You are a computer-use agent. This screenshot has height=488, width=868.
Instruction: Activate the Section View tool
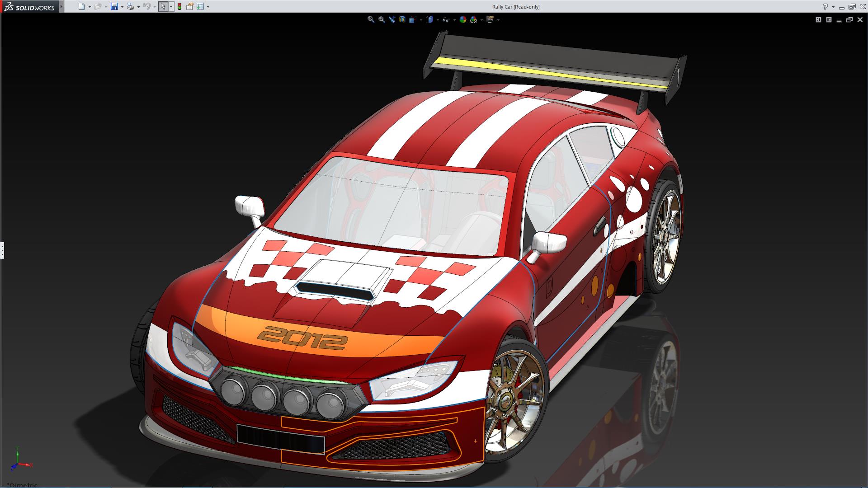[402, 19]
